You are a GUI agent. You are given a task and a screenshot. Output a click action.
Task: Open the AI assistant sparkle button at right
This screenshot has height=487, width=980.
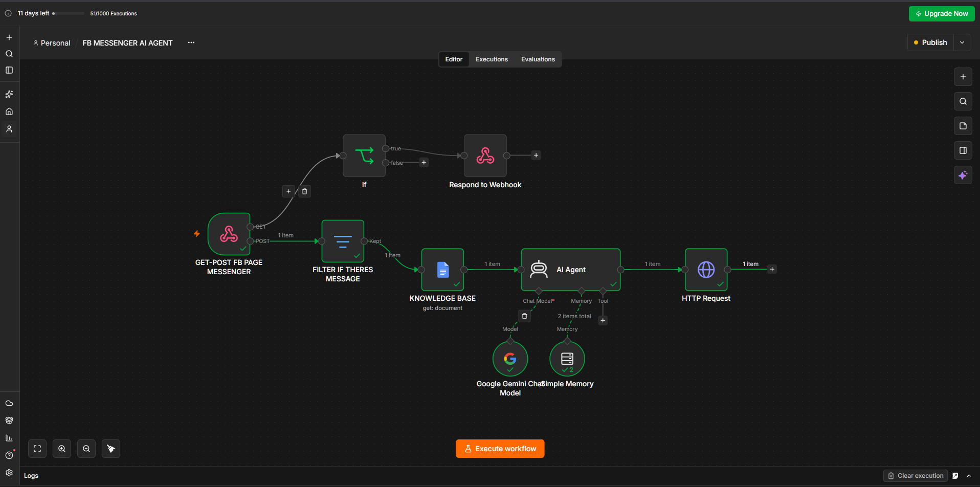pos(963,175)
